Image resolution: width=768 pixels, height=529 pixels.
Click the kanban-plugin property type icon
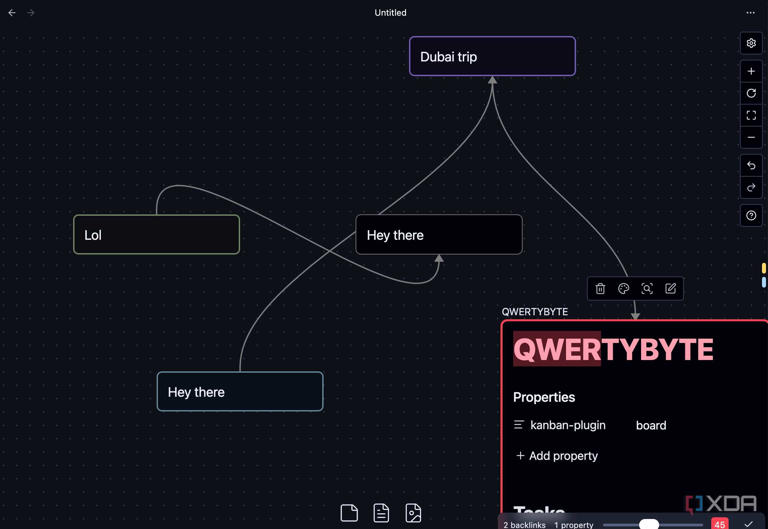tap(519, 425)
